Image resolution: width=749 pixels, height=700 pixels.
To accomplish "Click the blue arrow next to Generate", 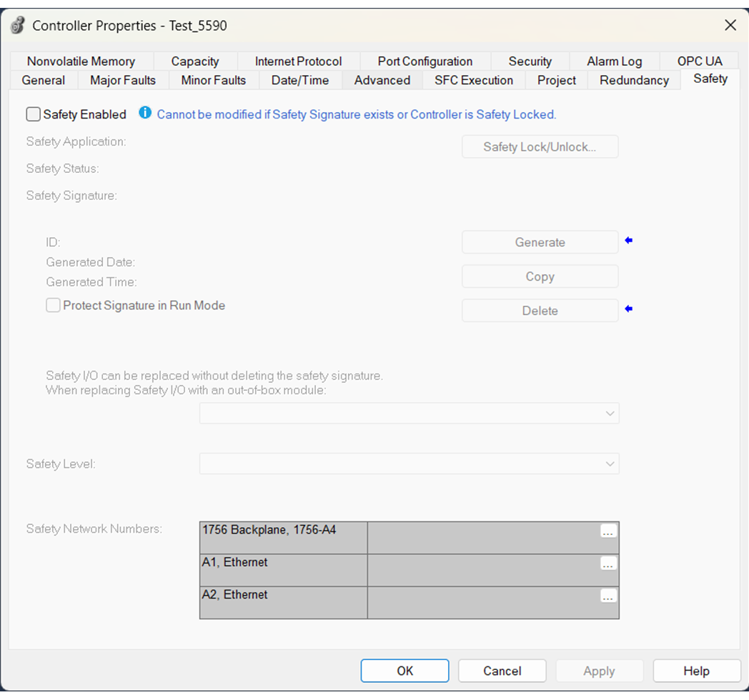I will point(628,241).
